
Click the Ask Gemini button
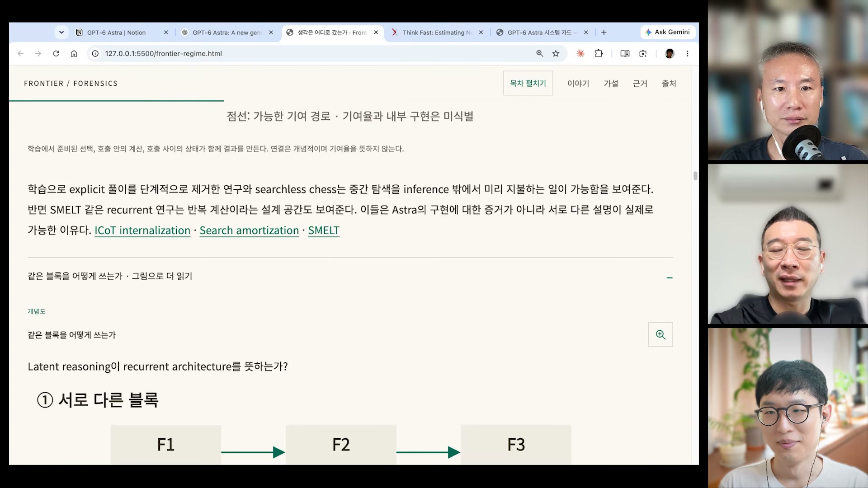668,32
